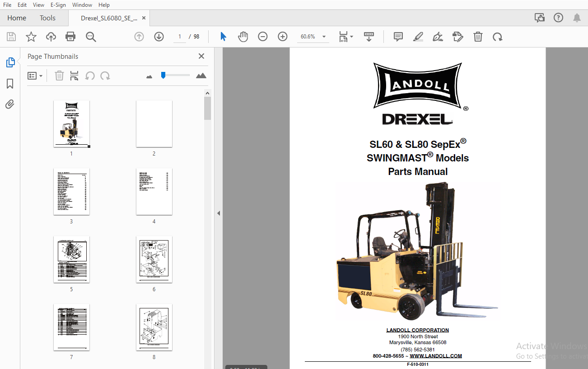Screen dimensions: 588x369
Task: Follow the WWW.LANDOLL.COM link
Action: tap(436, 356)
